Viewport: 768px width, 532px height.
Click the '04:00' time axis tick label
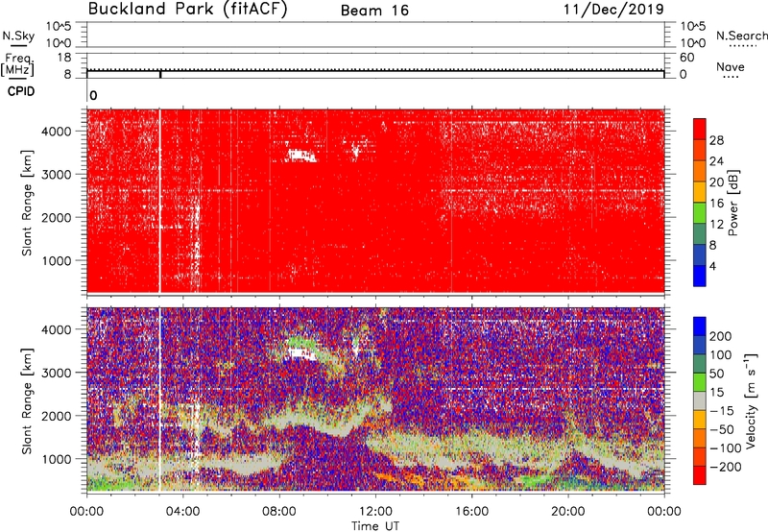(183, 512)
